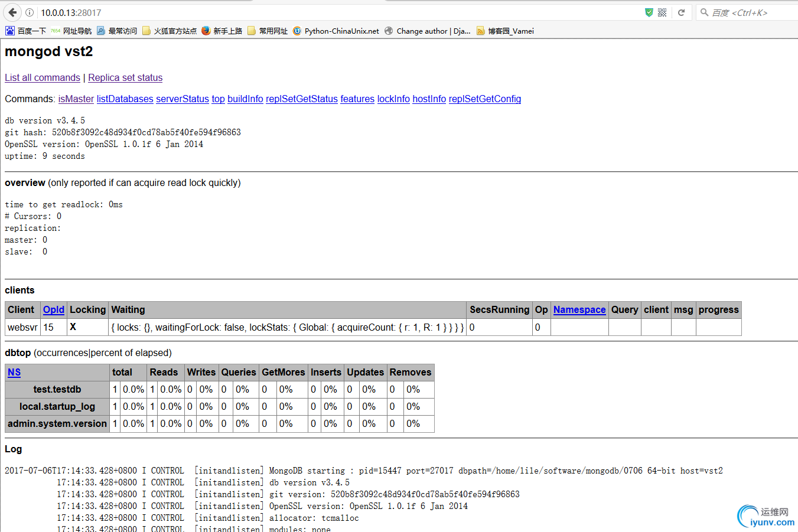Click the allocator: tcmalloc log line
798x532 pixels.
208,518
